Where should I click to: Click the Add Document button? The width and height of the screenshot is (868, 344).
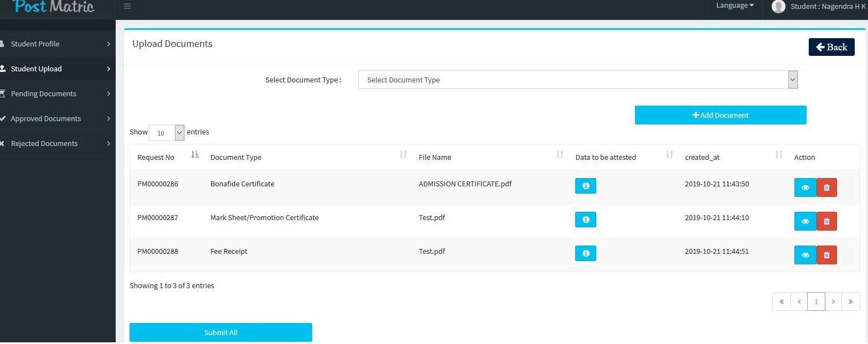tap(720, 115)
